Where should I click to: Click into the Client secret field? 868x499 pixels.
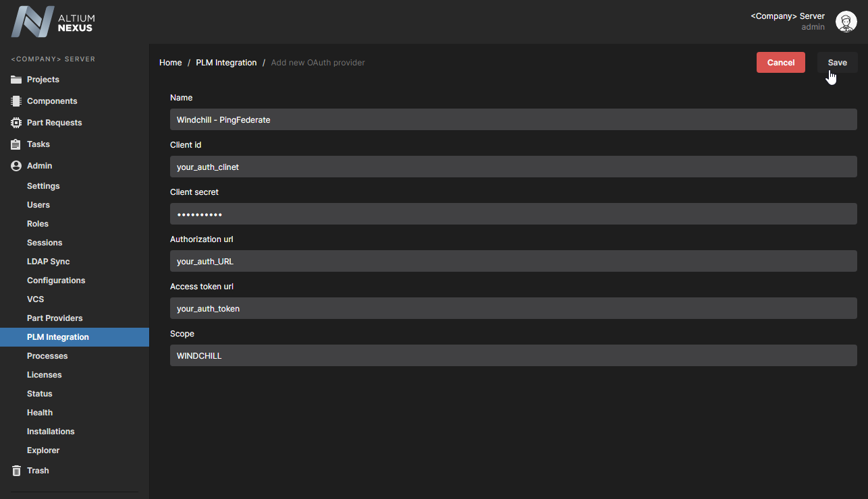coord(513,214)
